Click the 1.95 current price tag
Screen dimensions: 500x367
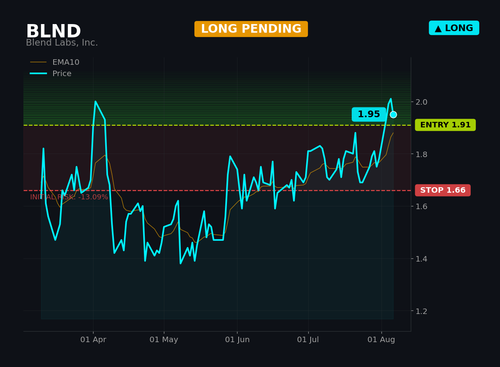(x=369, y=114)
